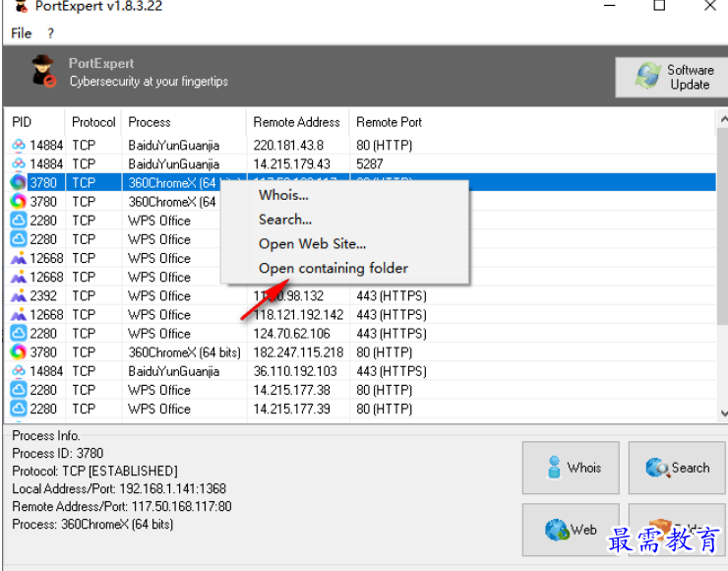
Task: Click the PortExpert spy logo icon
Action: 42,73
